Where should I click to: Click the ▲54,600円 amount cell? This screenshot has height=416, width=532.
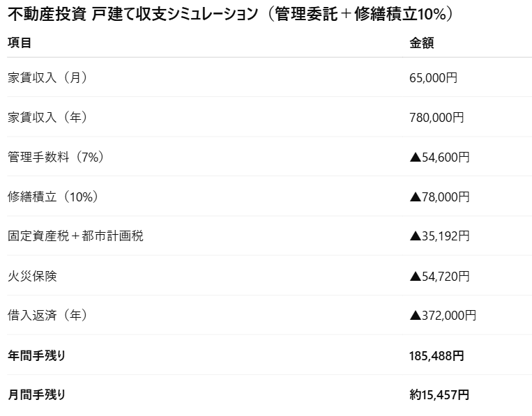[x=439, y=157]
